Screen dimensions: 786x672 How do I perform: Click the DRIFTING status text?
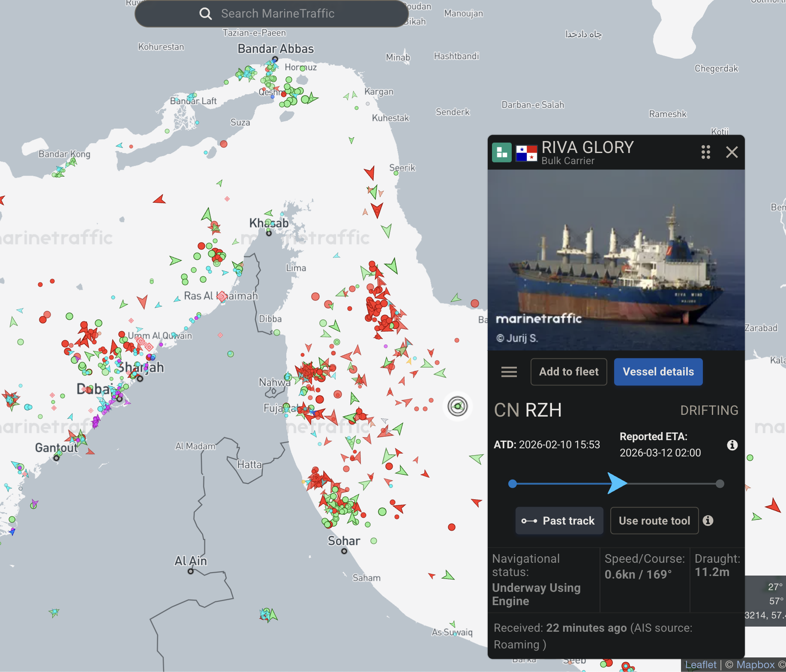click(x=709, y=411)
